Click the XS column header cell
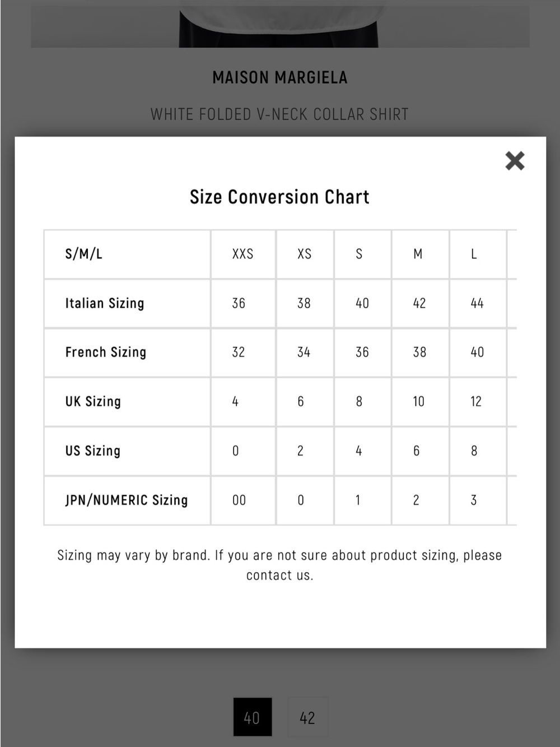Image resolution: width=560 pixels, height=747 pixels. [x=305, y=254]
